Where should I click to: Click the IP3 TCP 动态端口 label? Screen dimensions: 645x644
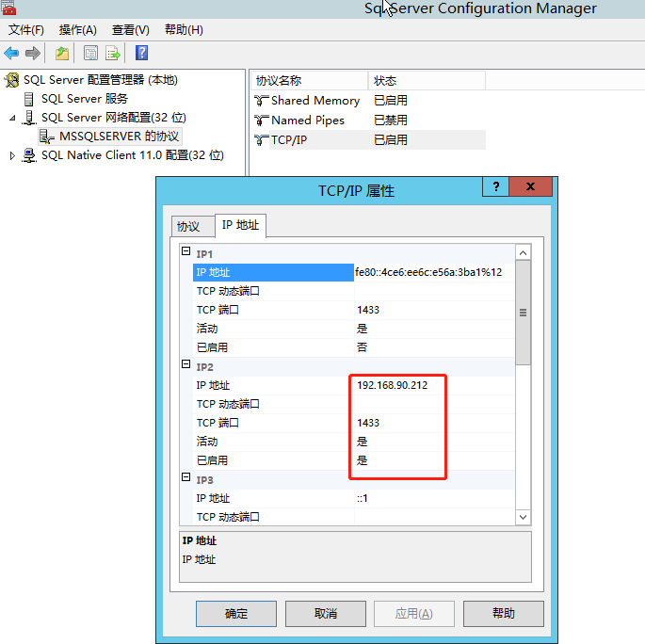(x=228, y=517)
